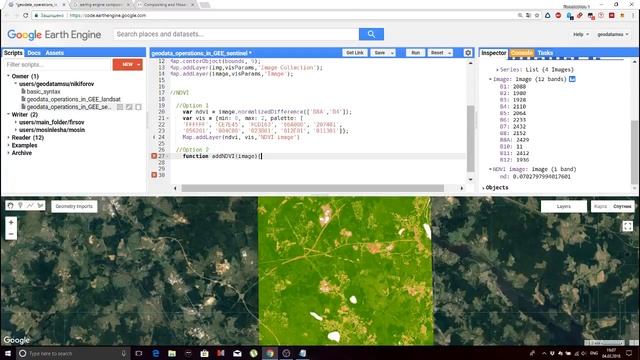Viewport: 640px width, 360px height.
Task: Open the chart icon next to Image (12 bands)
Action: click(572, 79)
